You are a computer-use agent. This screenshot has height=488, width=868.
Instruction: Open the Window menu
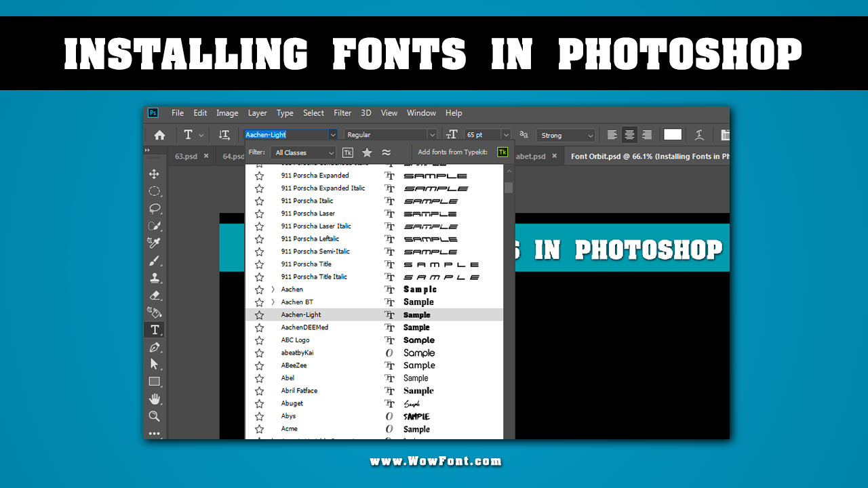click(x=421, y=113)
